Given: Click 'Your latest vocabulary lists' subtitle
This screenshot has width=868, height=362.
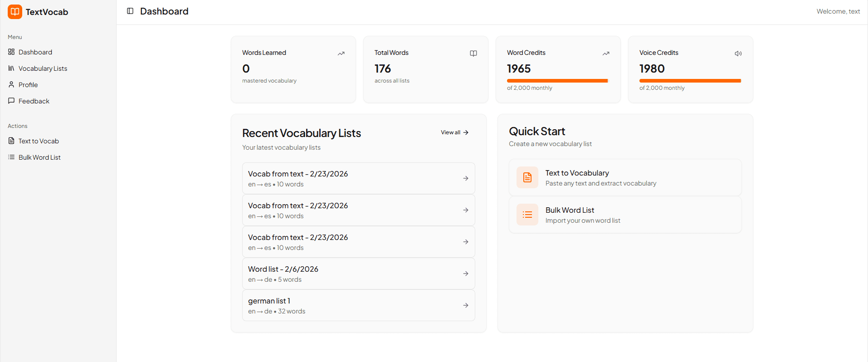Looking at the screenshot, I should 281,147.
